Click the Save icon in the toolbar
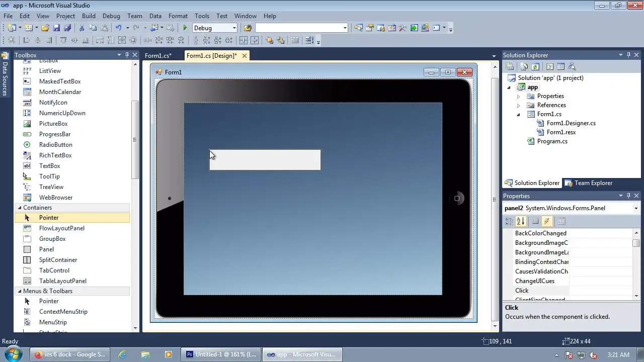 pyautogui.click(x=57, y=28)
